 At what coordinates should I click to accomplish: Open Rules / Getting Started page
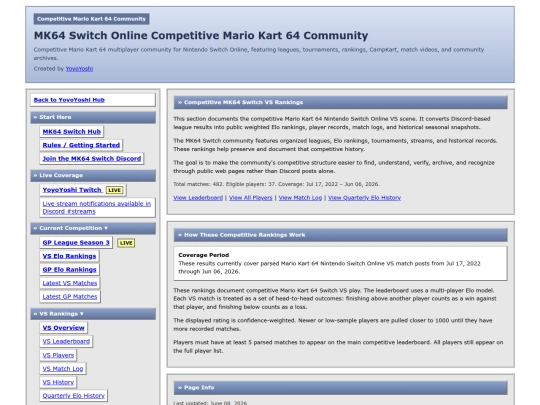point(81,145)
